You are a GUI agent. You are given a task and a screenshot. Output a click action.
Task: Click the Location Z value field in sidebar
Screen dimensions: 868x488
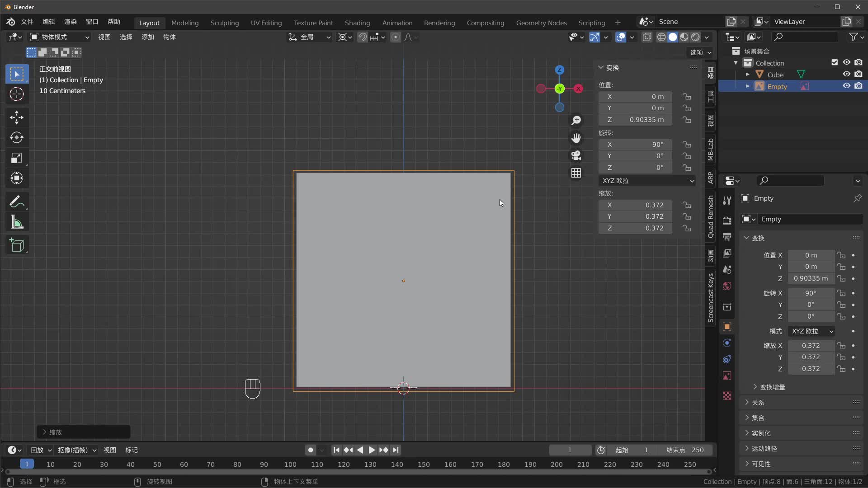tap(635, 120)
